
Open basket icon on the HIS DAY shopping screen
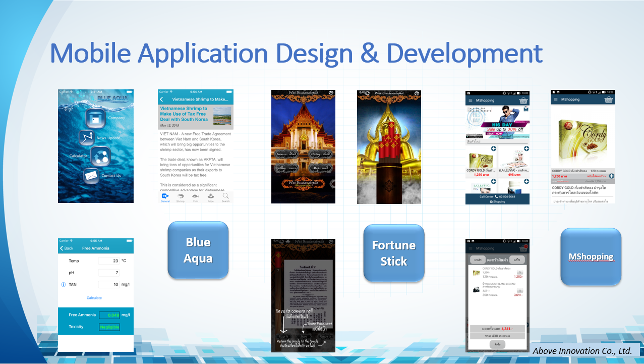(524, 100)
